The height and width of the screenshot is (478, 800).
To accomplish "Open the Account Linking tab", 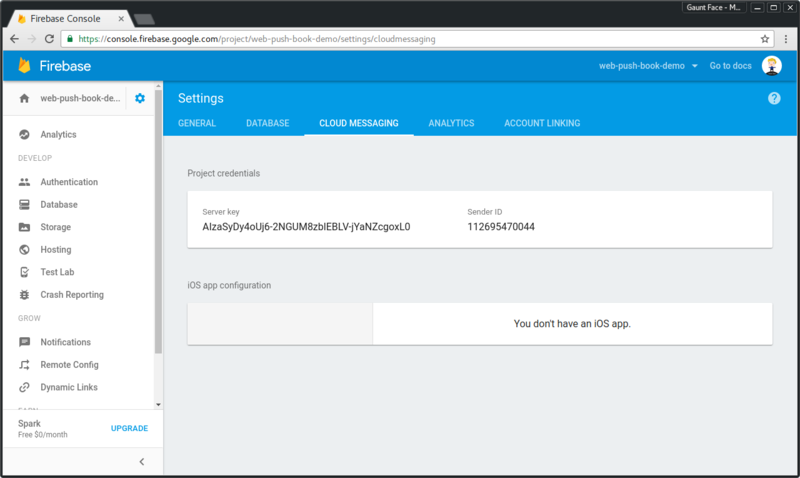I will click(x=542, y=123).
